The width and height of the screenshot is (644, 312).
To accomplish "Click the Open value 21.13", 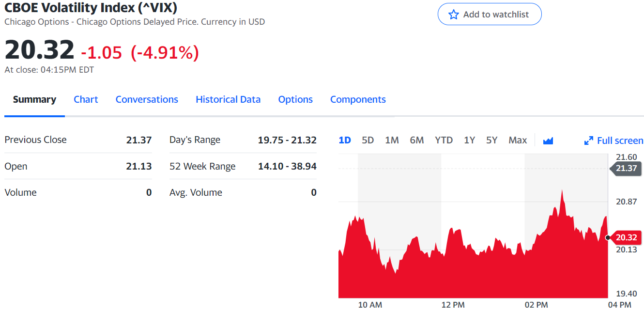I will [x=139, y=166].
